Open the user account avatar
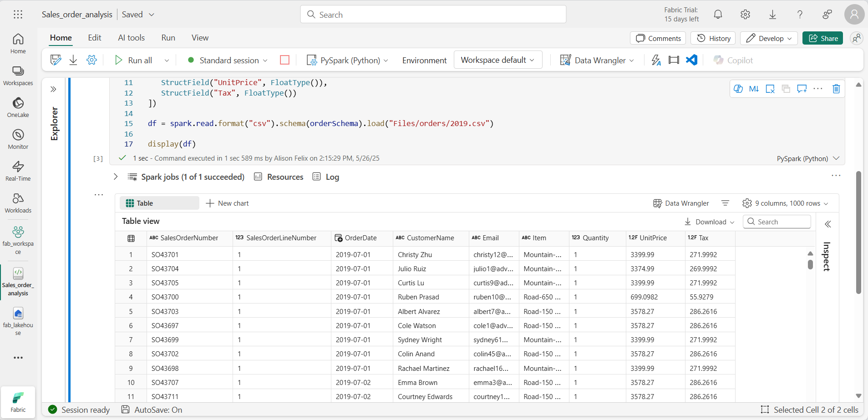 854,15
